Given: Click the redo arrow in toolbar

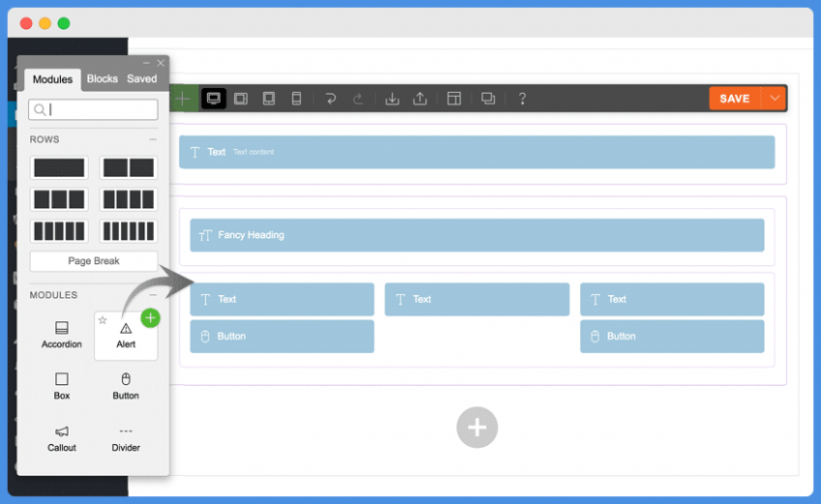Looking at the screenshot, I should (357, 99).
